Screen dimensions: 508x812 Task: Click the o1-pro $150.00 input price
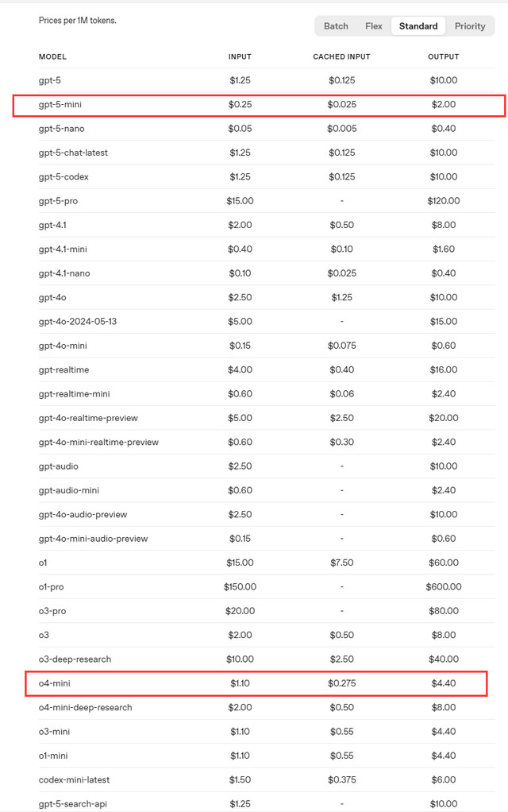point(241,586)
